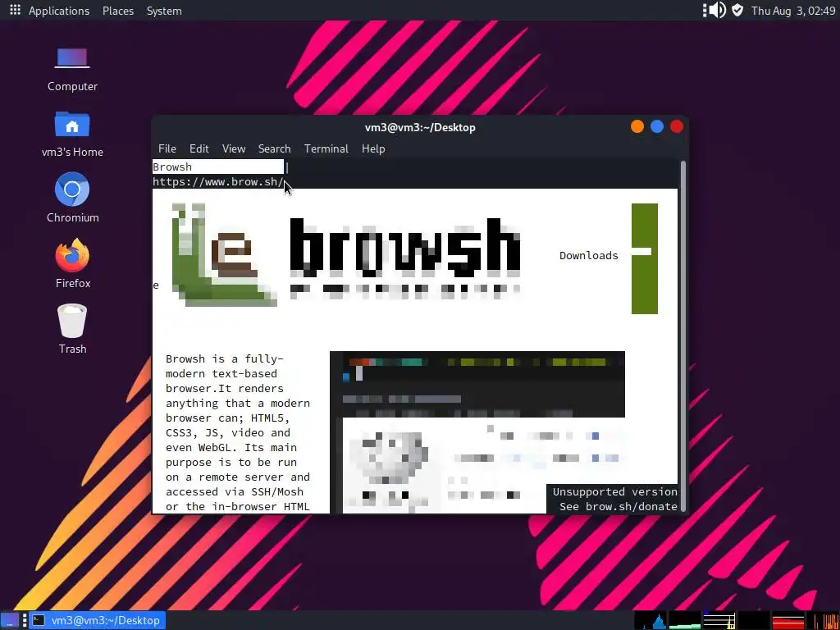The height and width of the screenshot is (630, 840).
Task: Click the green memory graph applet
Action: tap(685, 620)
